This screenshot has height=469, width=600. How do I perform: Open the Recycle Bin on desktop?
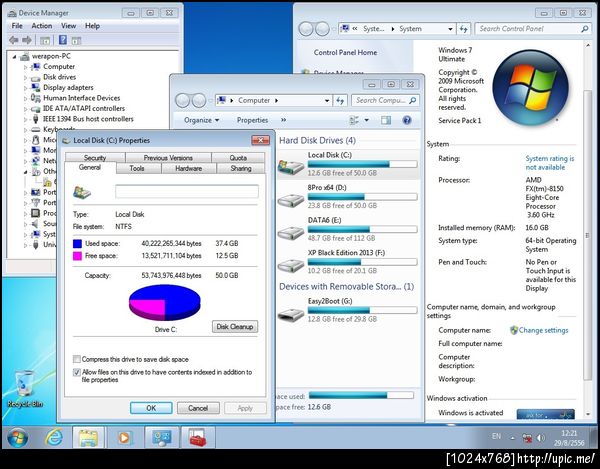click(25, 389)
